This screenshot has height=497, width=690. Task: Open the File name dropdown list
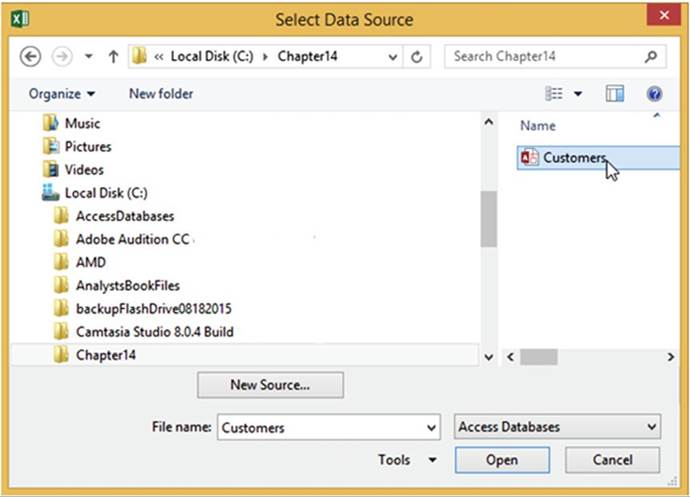tap(431, 427)
